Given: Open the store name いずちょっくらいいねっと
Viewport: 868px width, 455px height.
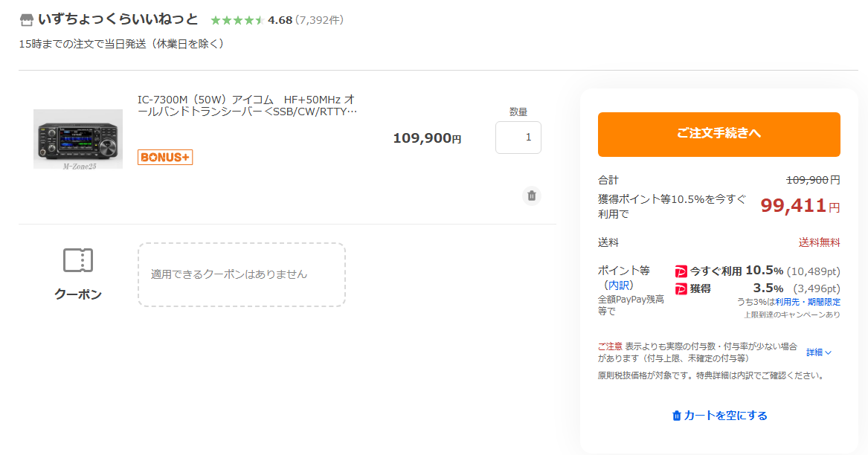Looking at the screenshot, I should point(118,19).
